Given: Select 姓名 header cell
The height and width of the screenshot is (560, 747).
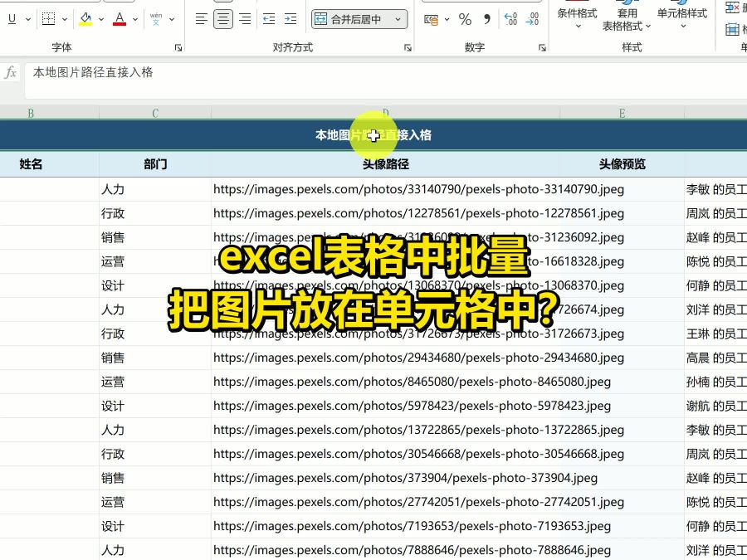Looking at the screenshot, I should click(31, 164).
